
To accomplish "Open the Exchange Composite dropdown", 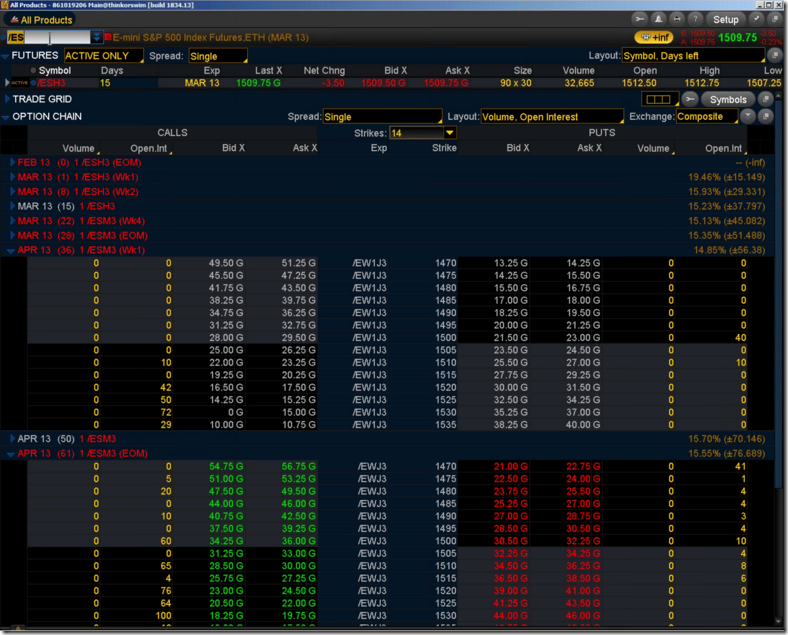I will [707, 117].
